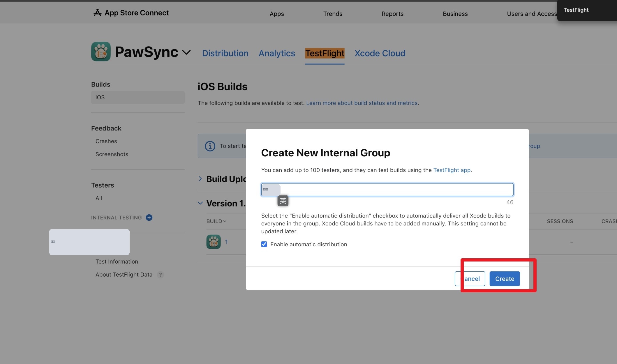Open About TestFlight Data in sidebar
This screenshot has width=617, height=364.
click(x=124, y=275)
